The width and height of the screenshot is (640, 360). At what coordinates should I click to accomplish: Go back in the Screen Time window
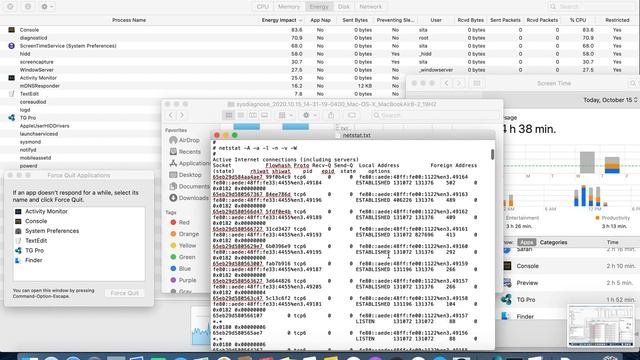(x=446, y=83)
